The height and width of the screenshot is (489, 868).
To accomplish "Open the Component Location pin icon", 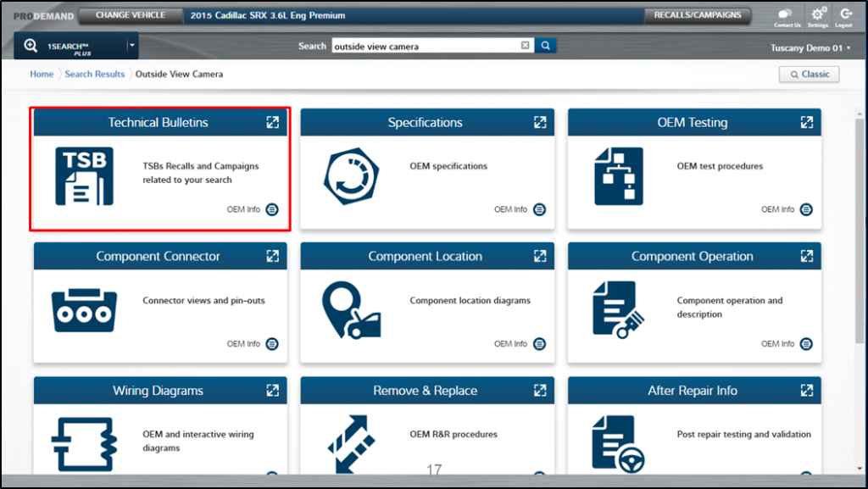I will (x=351, y=310).
